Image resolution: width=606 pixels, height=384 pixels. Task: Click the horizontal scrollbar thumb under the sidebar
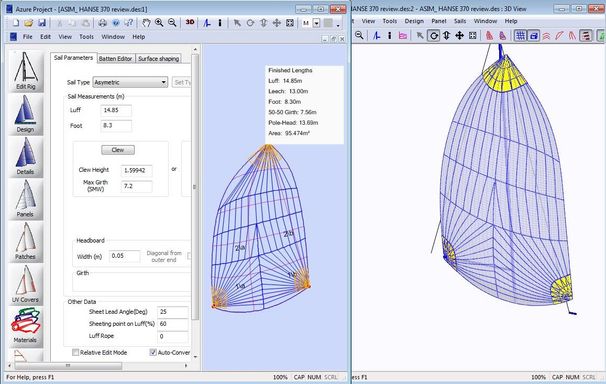point(68,365)
